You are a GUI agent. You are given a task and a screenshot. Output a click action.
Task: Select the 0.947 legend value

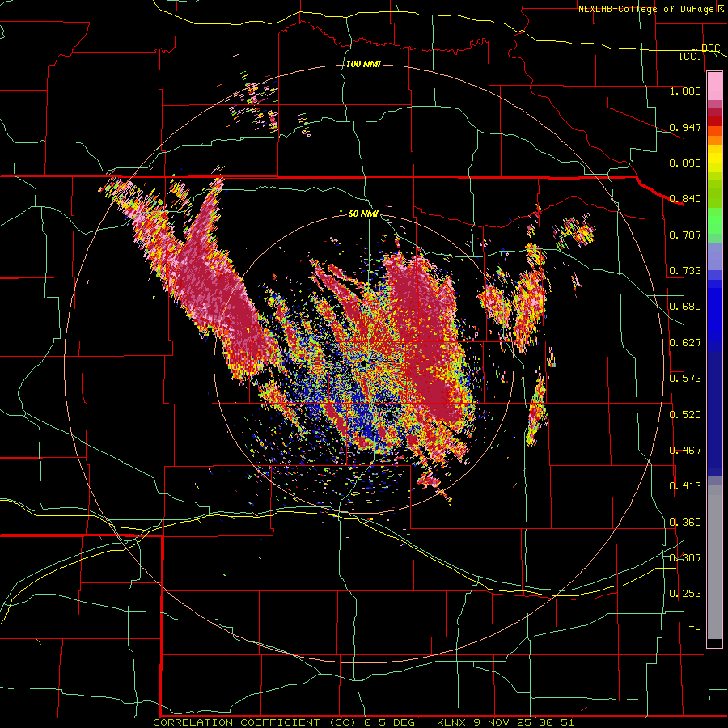(x=685, y=127)
